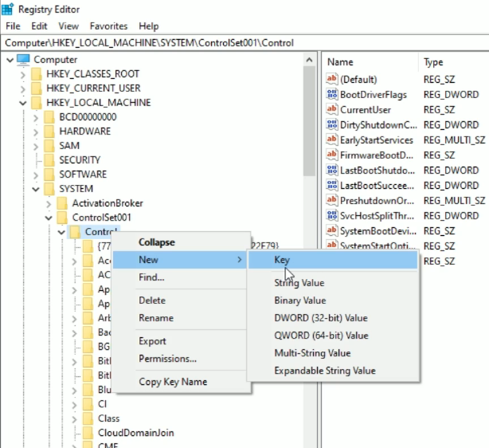489x448 pixels.
Task: Collapse the Computer root node
Action: 10,60
